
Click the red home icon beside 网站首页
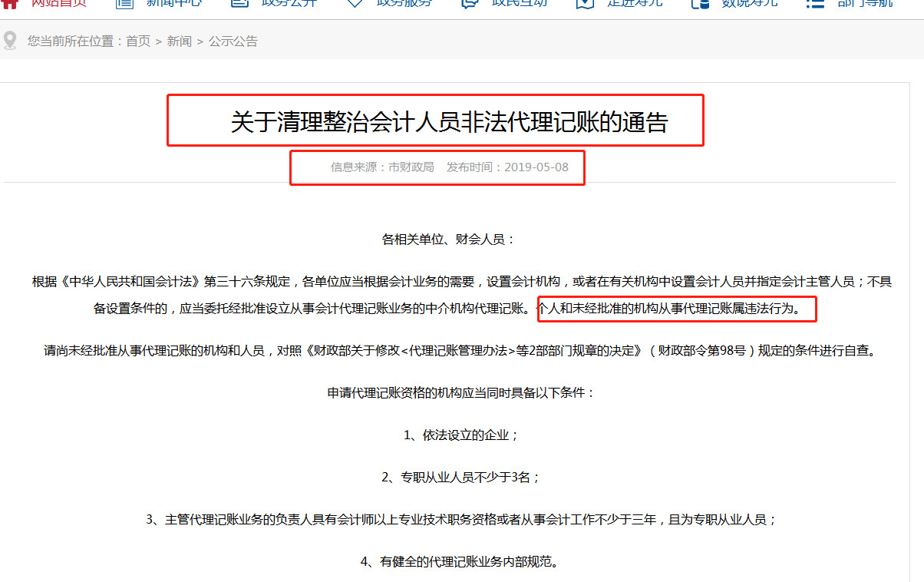tap(10, 3)
